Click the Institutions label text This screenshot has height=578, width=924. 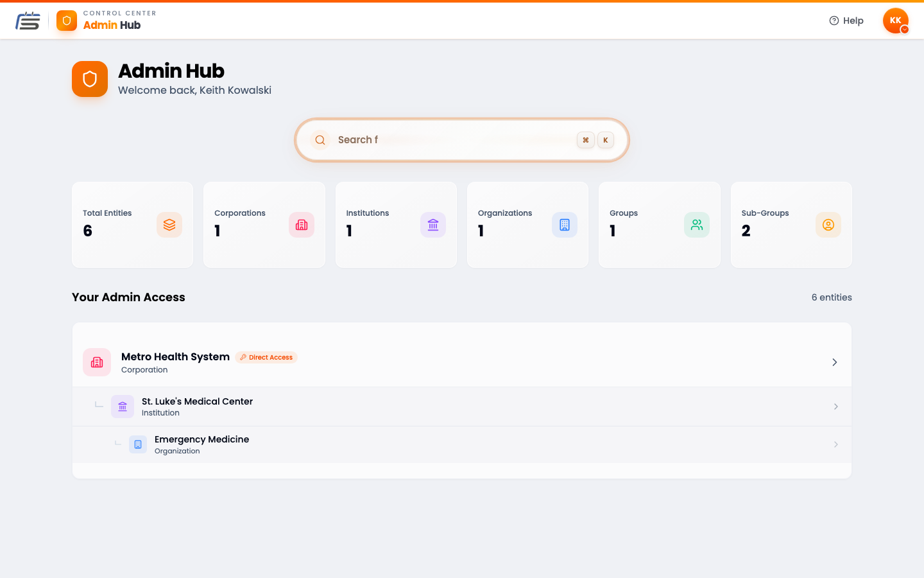368,213
